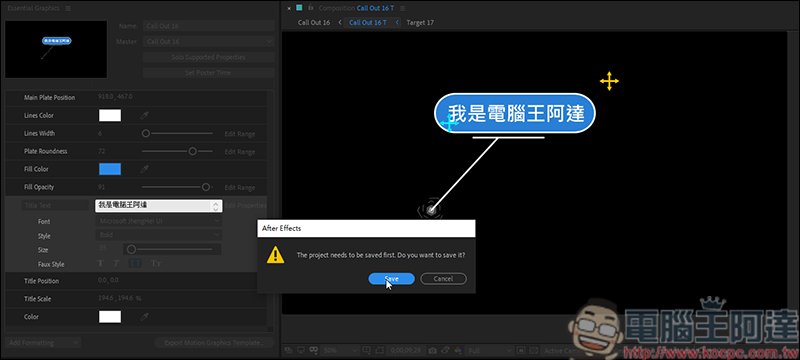Select the Call Out 16 breadcrumb tab

click(x=314, y=22)
